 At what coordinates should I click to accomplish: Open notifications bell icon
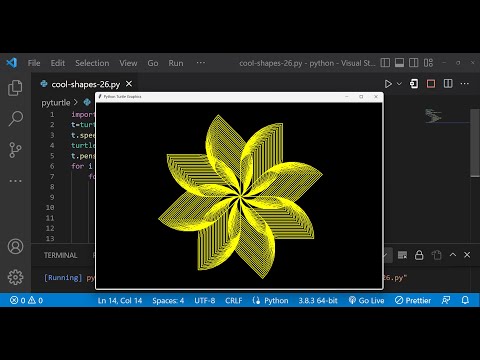coord(465,300)
